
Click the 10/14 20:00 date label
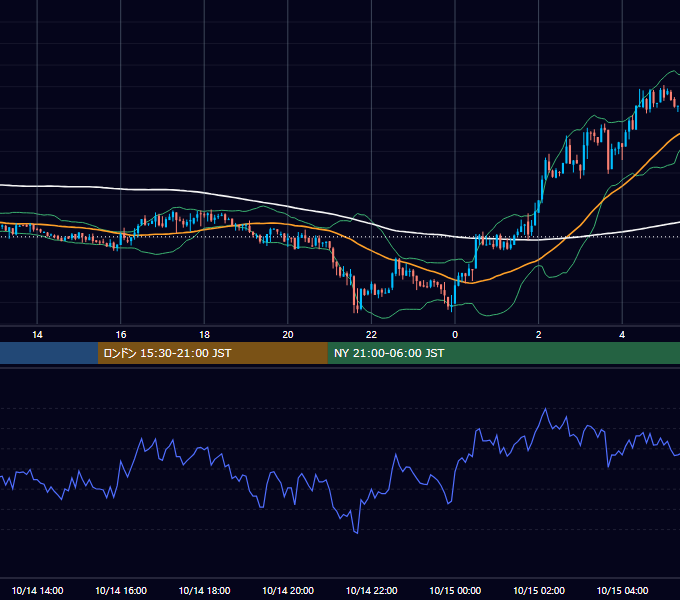point(288,590)
